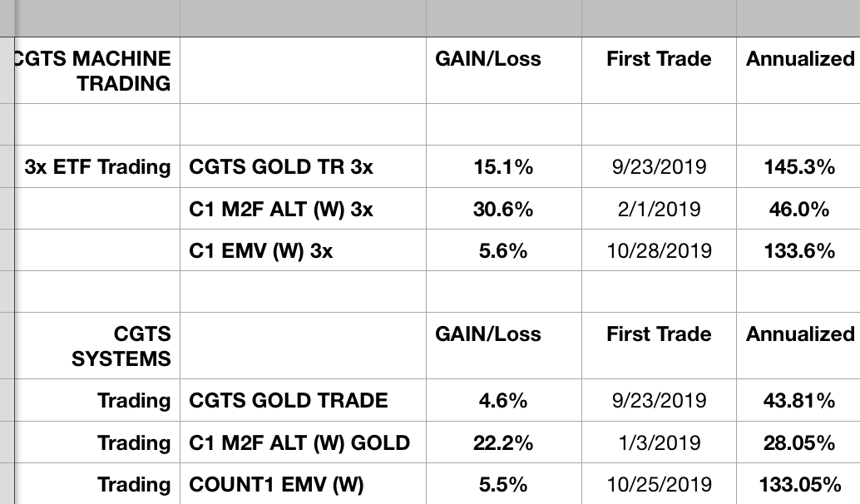860x504 pixels.
Task: Select the "COUNT1 EMV (W)" cell
Action: click(277, 485)
